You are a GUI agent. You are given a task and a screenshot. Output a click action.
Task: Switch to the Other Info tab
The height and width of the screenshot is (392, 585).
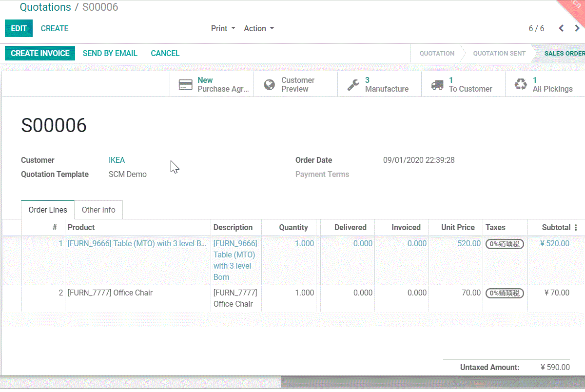[x=98, y=210]
